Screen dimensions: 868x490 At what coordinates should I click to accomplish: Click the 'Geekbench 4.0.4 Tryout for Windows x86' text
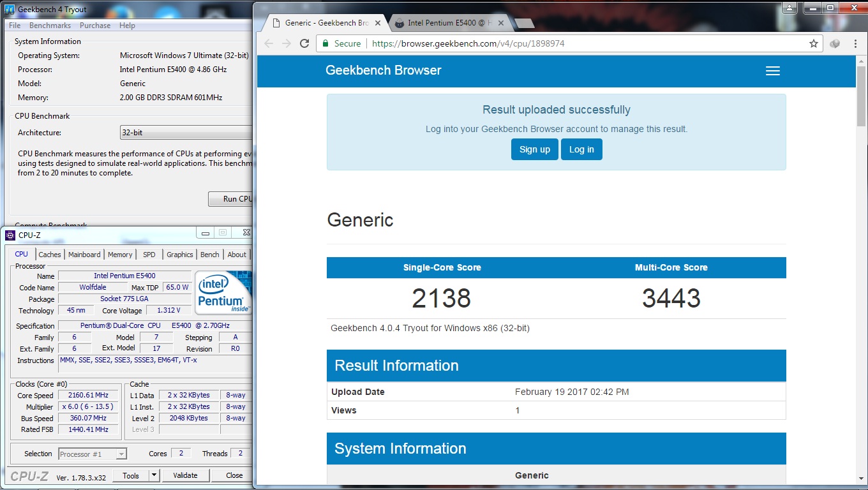pyautogui.click(x=430, y=329)
